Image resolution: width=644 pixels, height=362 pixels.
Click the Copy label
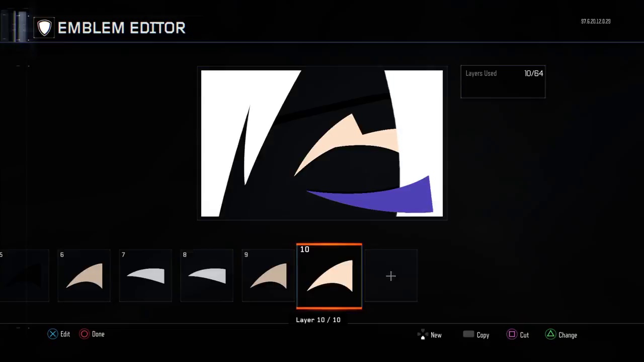point(483,335)
